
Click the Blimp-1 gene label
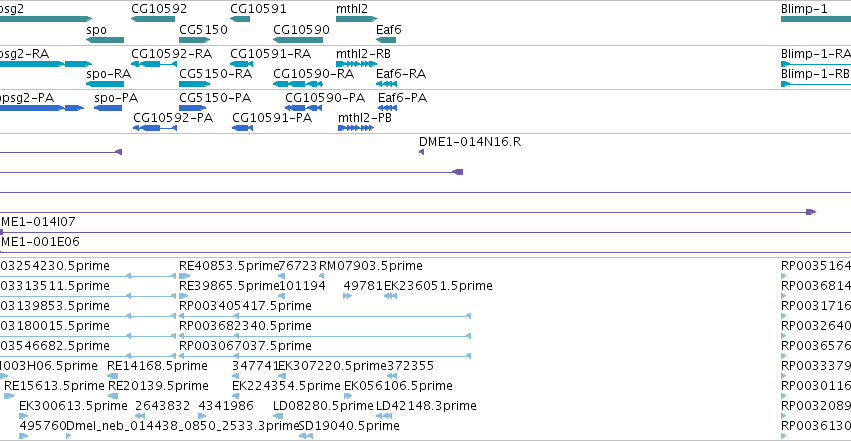click(x=804, y=9)
